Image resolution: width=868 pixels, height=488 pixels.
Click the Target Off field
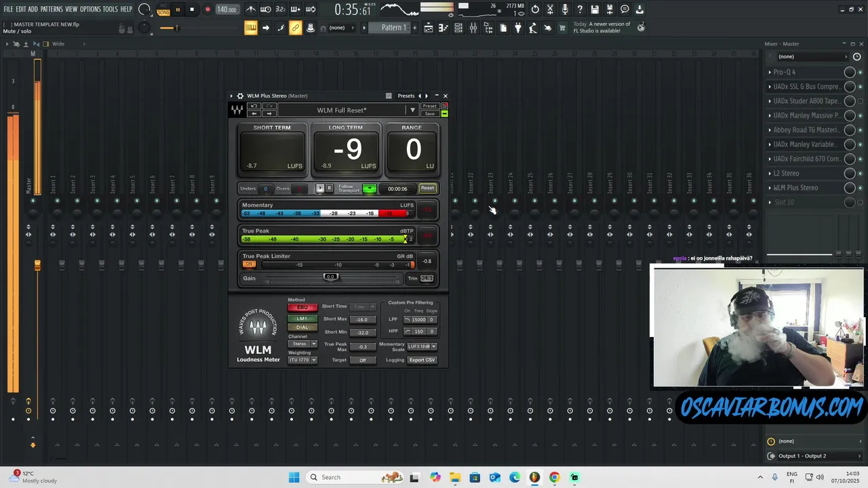[x=363, y=360]
